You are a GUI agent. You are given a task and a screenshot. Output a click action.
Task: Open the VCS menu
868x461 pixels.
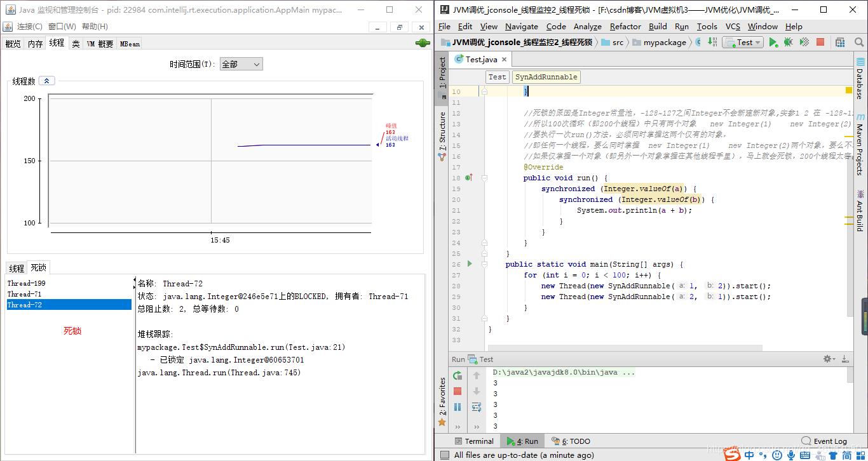click(733, 26)
